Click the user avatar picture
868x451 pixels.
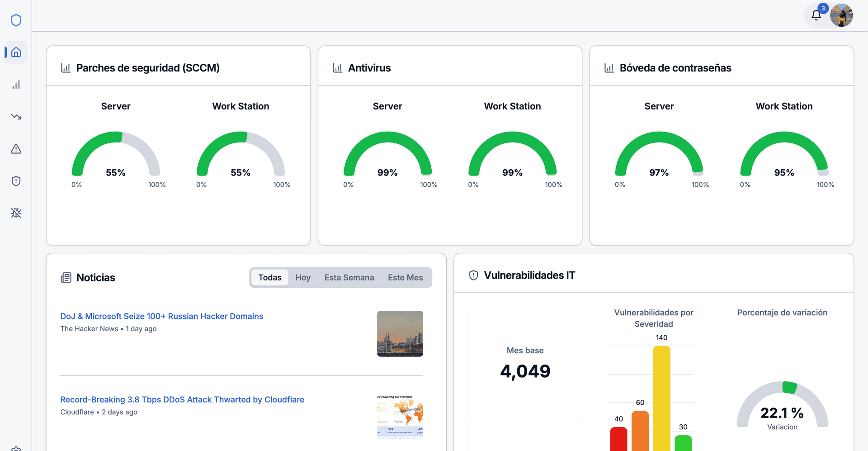841,15
